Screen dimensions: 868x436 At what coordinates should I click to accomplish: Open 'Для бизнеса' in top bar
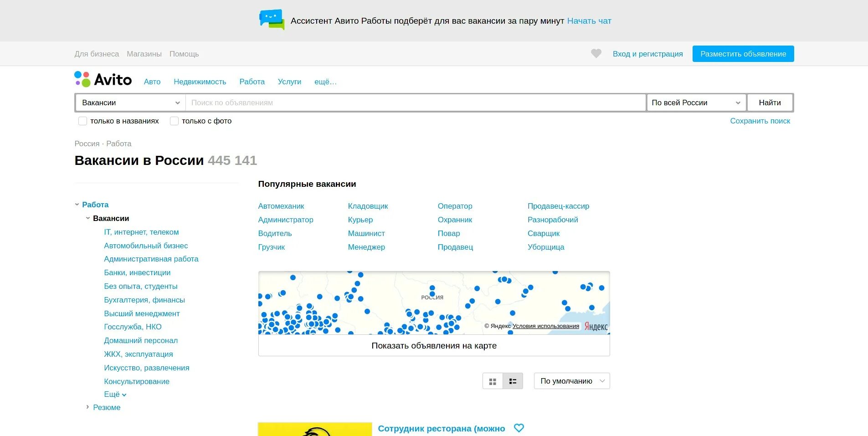pyautogui.click(x=97, y=54)
